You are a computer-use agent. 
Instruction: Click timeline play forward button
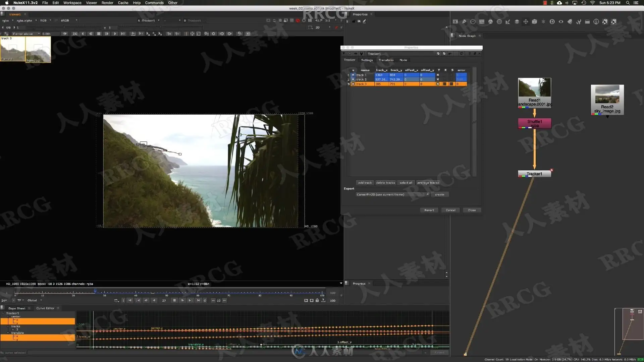click(x=182, y=300)
